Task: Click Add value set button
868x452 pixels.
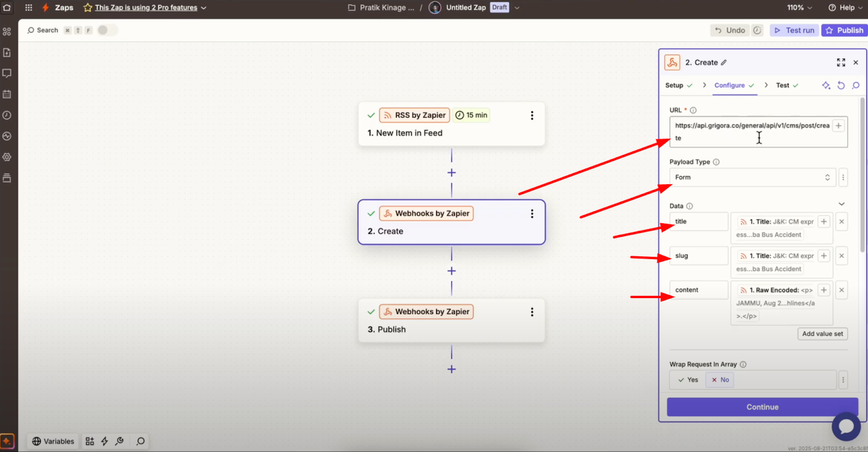Action: pos(823,334)
